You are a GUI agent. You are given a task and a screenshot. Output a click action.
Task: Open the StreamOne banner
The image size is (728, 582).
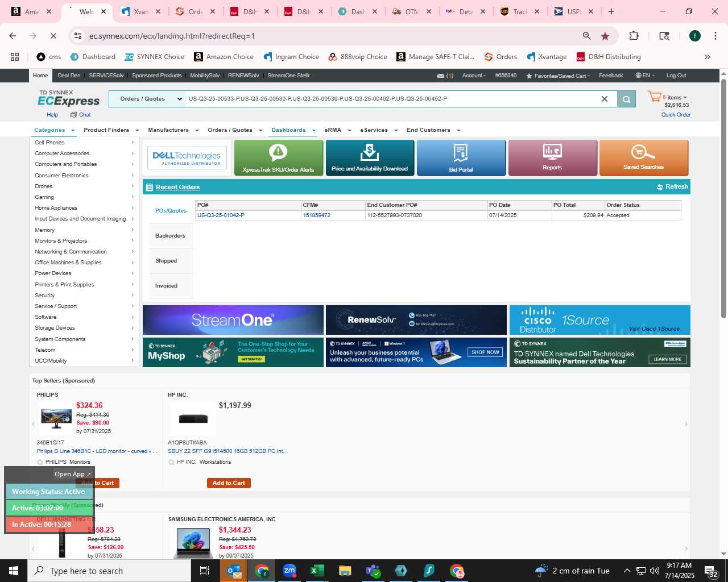(x=233, y=320)
